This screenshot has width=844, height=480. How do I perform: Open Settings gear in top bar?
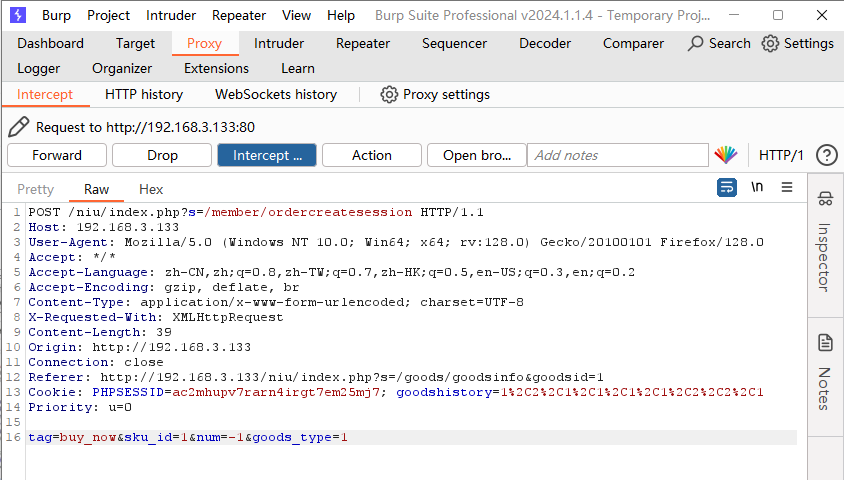pyautogui.click(x=798, y=43)
